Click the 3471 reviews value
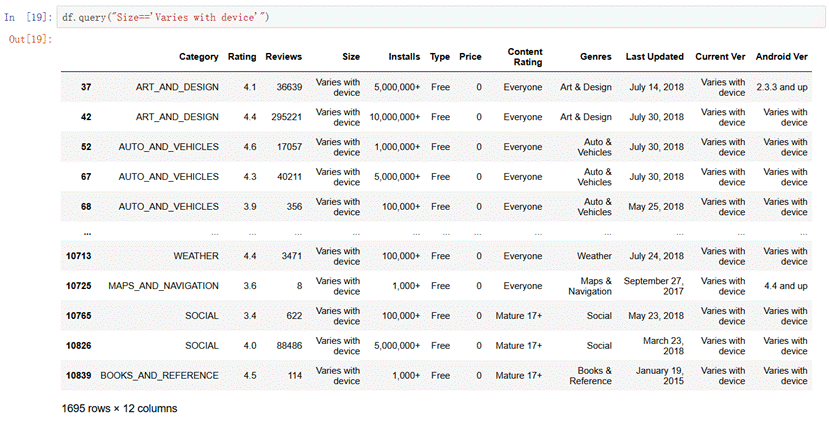Viewport: 829px width, 425px height. click(x=292, y=256)
